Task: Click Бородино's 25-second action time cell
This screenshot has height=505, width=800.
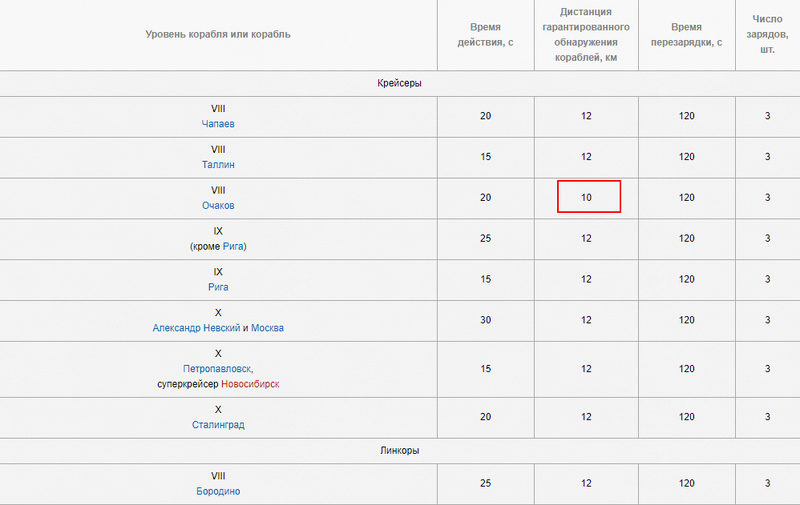Action: point(486,483)
